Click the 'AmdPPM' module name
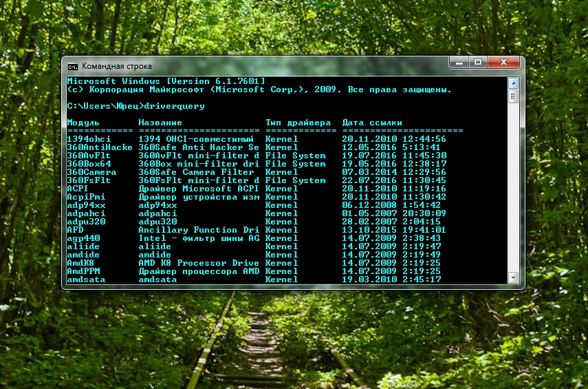Viewport: 588px width, 389px height. [83, 271]
